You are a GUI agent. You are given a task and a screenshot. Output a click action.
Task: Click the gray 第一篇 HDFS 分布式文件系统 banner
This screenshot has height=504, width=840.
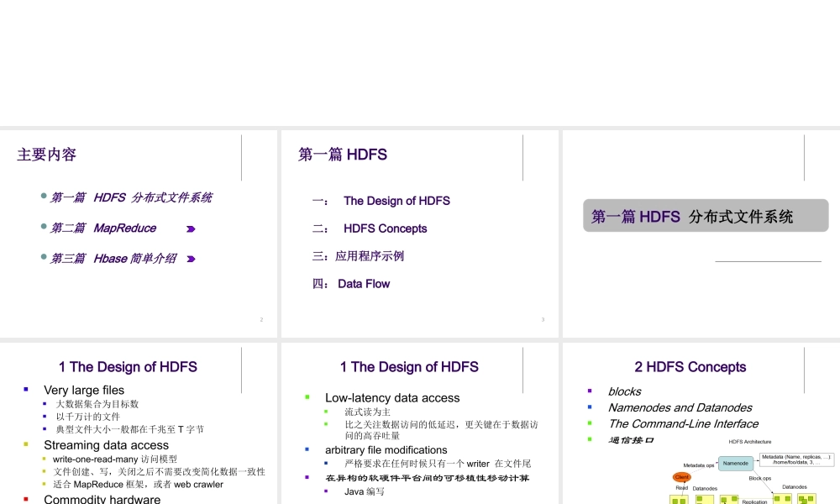click(706, 216)
